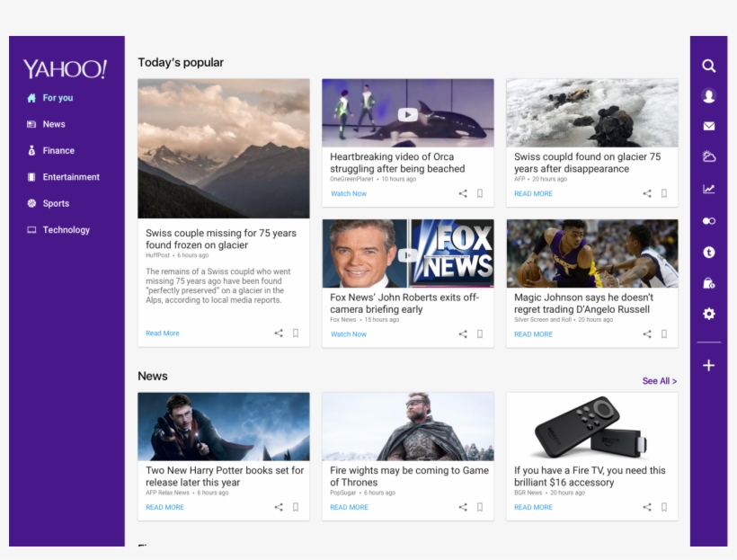737x560 pixels.
Task: Open headline 'Swiss coupld found on glacier 75 years'
Action: 587,163
